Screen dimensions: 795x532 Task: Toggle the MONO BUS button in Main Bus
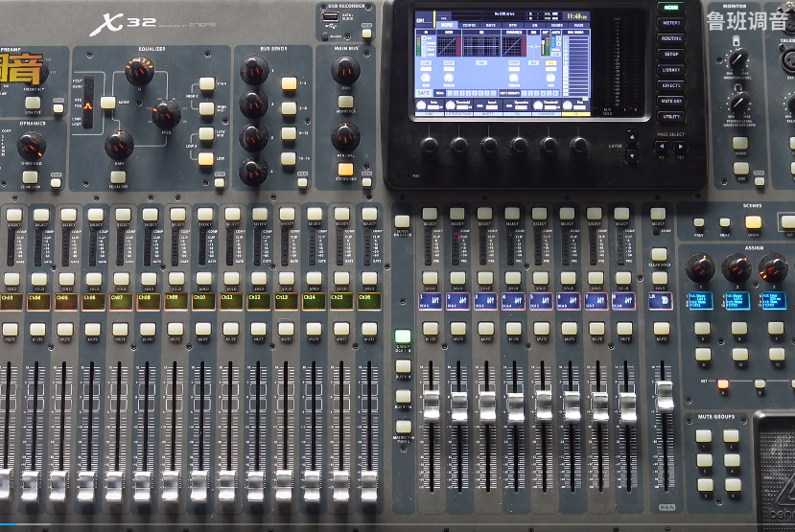[x=344, y=102]
